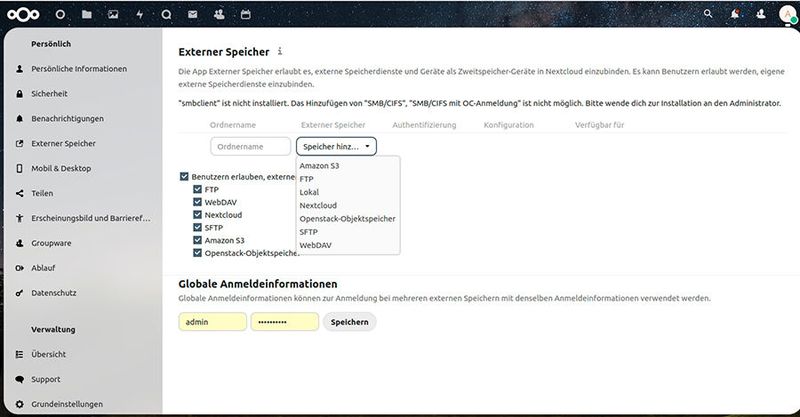The width and height of the screenshot is (800, 417).
Task: Click the external link icon for Externer Speicher
Action: coord(19,143)
